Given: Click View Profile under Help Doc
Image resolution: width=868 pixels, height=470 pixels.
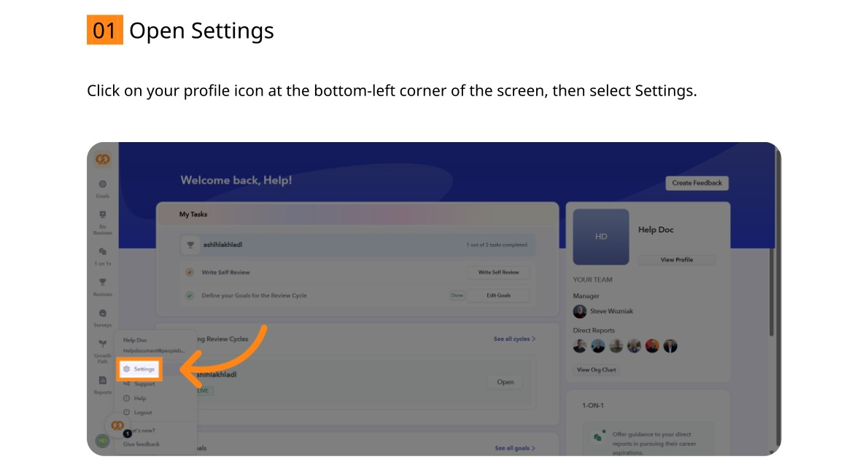Looking at the screenshot, I should click(x=676, y=260).
